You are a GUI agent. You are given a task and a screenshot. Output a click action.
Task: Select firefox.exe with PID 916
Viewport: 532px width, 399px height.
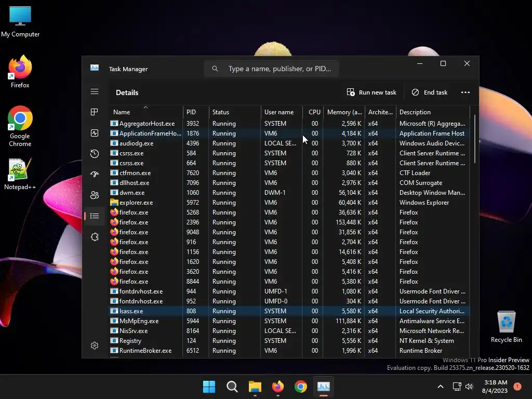click(289, 242)
